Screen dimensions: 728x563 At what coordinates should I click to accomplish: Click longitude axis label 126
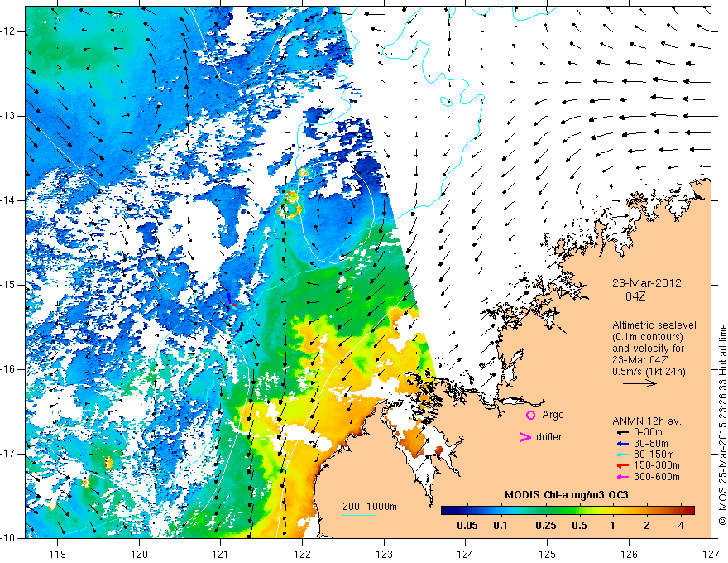tap(629, 554)
